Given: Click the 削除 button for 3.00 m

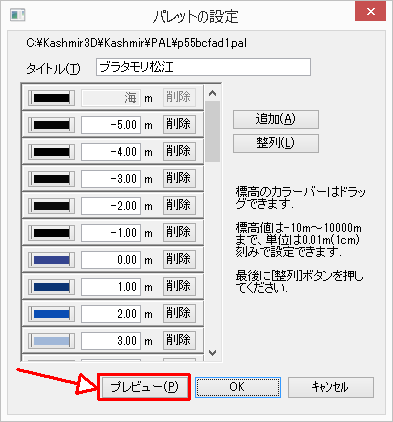Looking at the screenshot, I should pos(179,340).
